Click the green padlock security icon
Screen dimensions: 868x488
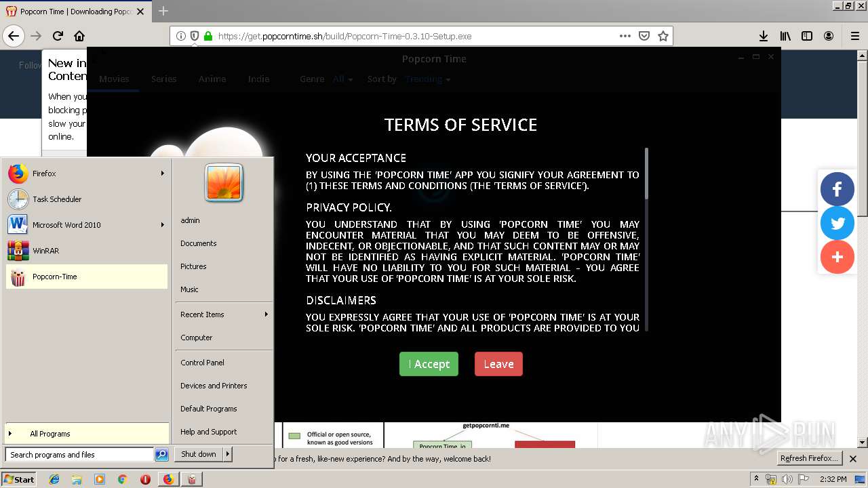208,36
